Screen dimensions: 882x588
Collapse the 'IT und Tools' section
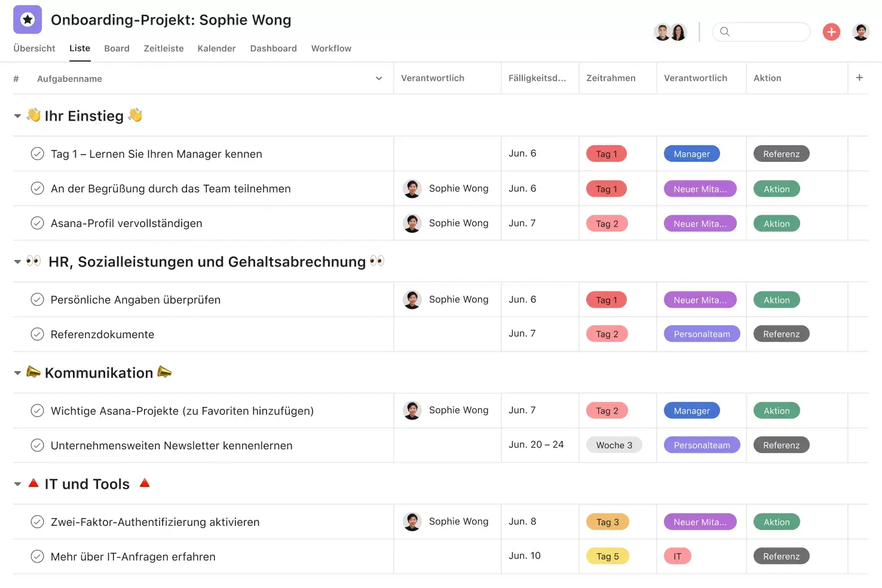[17, 484]
